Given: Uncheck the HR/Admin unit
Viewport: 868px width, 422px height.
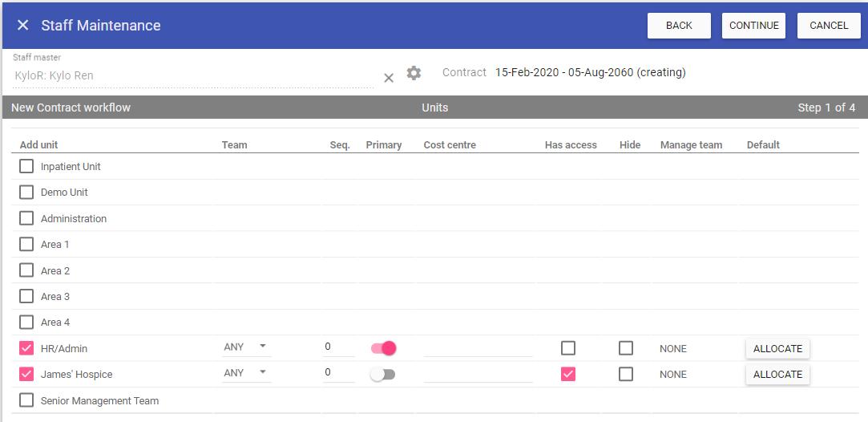Looking at the screenshot, I should click(x=26, y=348).
